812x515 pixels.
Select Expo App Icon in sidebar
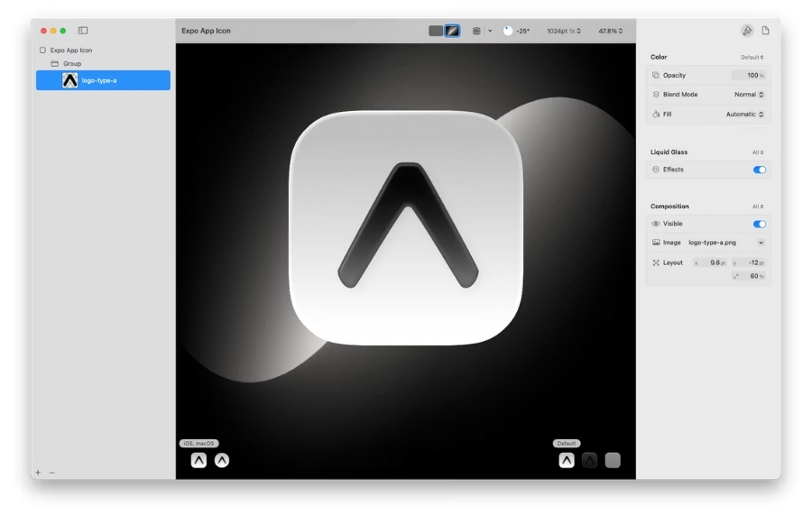[70, 51]
